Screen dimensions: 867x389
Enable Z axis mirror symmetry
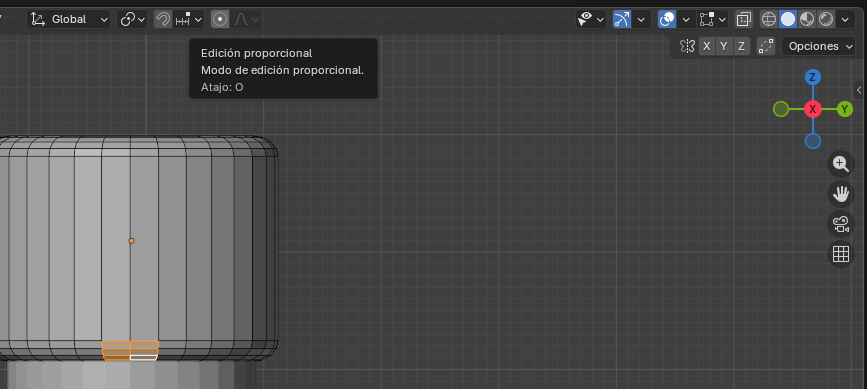click(741, 46)
